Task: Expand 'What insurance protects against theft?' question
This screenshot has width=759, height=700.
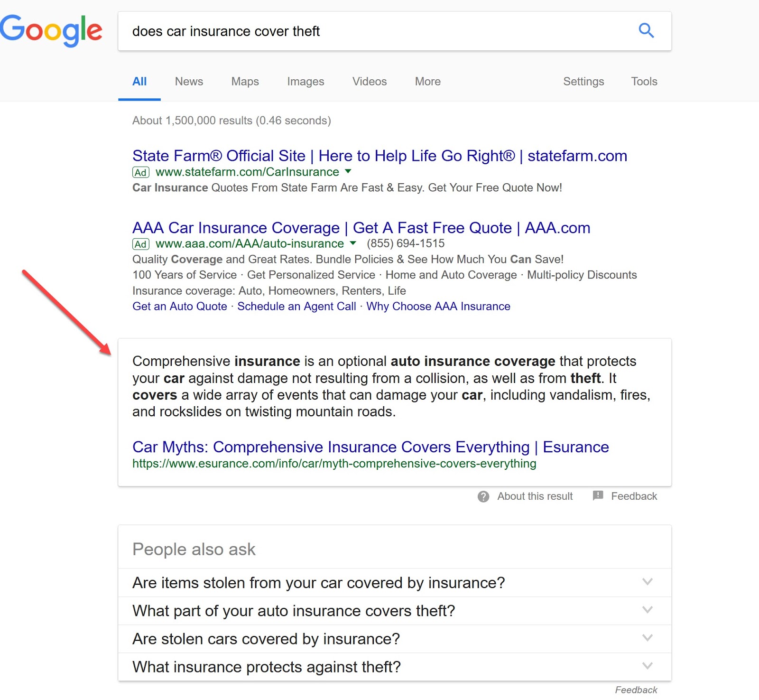Action: coord(395,667)
